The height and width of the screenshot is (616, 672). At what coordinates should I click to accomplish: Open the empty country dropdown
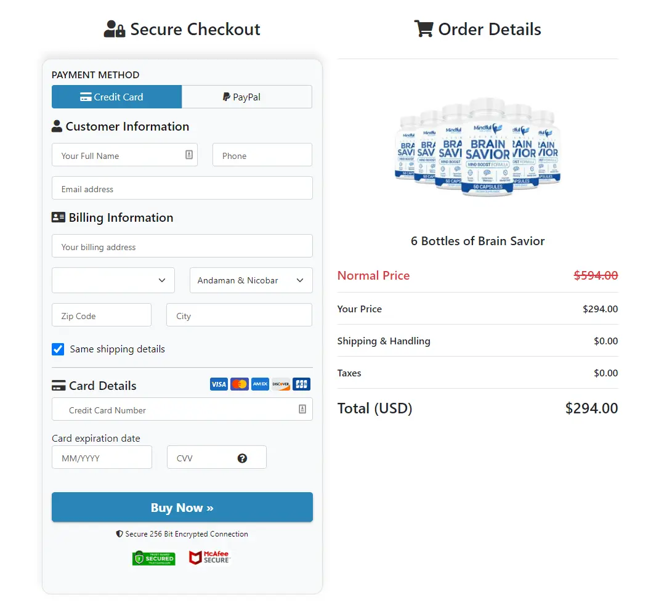point(113,280)
